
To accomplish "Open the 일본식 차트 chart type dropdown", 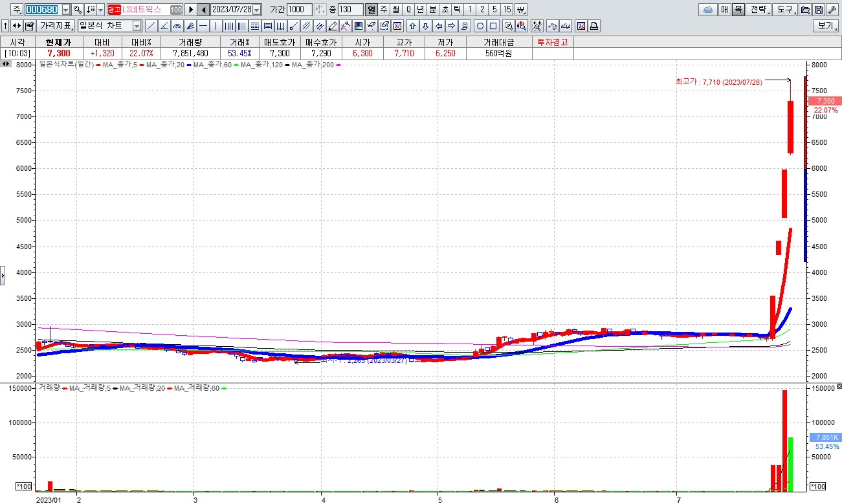I will click(x=137, y=26).
